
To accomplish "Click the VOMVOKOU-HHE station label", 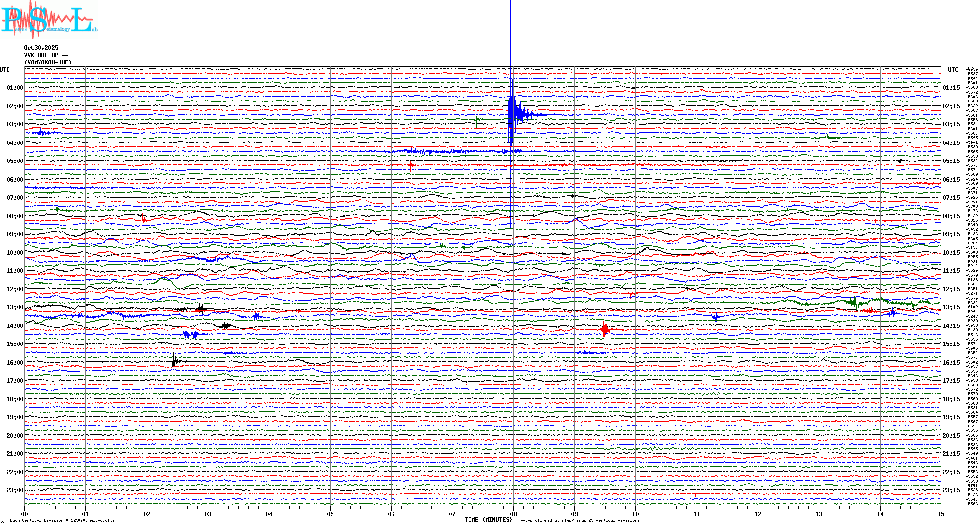I will tap(48, 62).
